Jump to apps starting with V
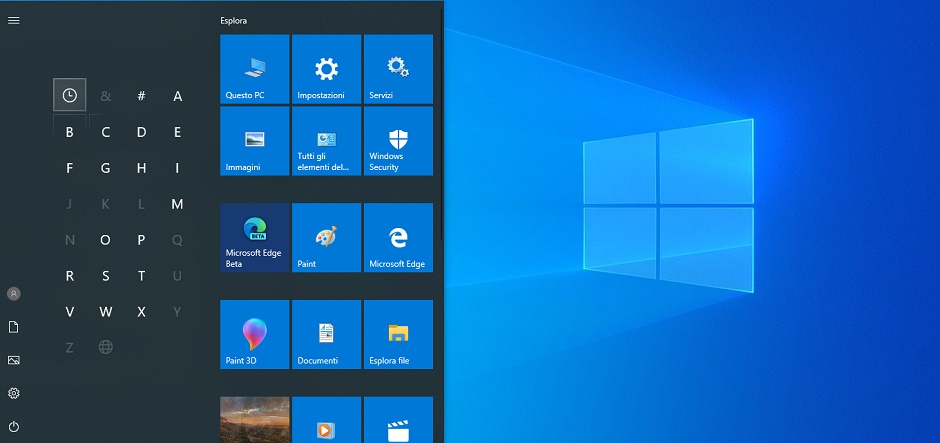 point(70,312)
